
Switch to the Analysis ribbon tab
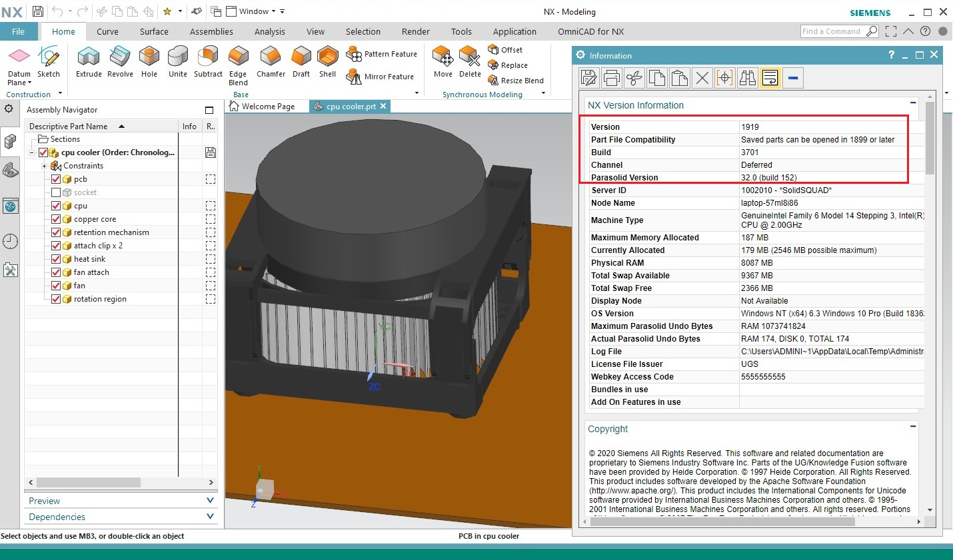pyautogui.click(x=269, y=31)
